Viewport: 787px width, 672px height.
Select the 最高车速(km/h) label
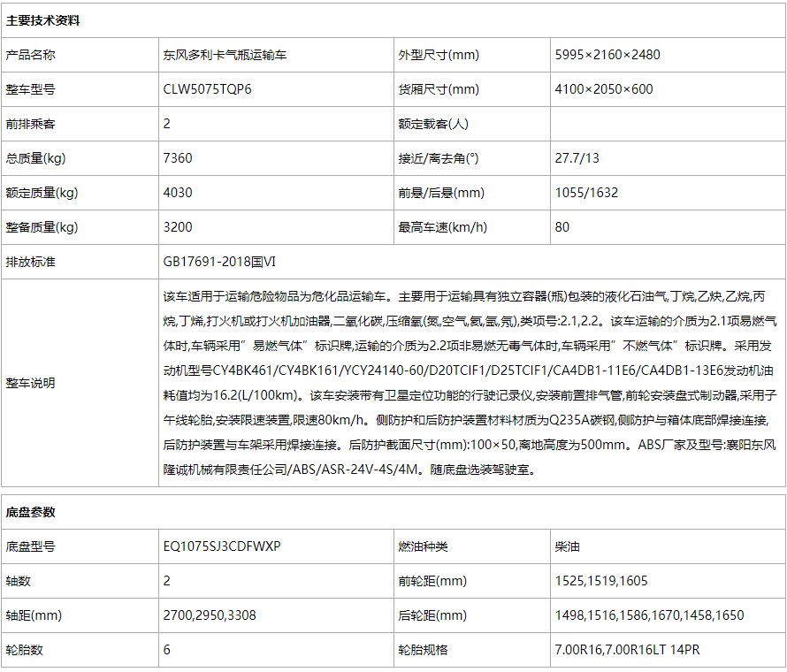443,227
